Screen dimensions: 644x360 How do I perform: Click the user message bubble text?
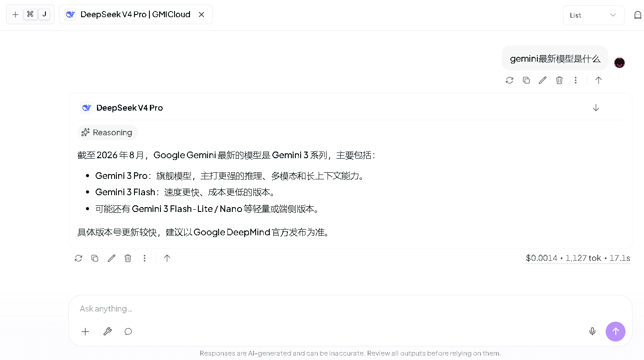[x=555, y=59]
